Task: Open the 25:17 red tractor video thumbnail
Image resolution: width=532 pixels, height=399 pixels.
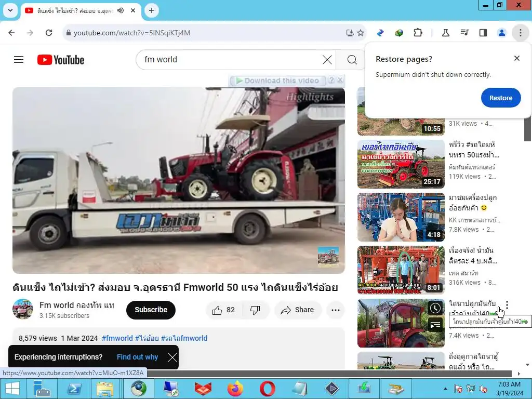Action: point(401,164)
